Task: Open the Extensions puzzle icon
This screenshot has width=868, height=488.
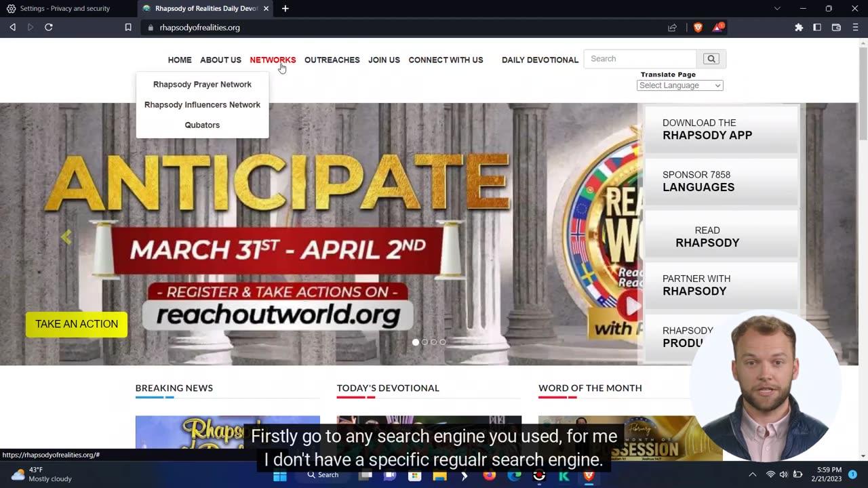Action: (x=799, y=27)
